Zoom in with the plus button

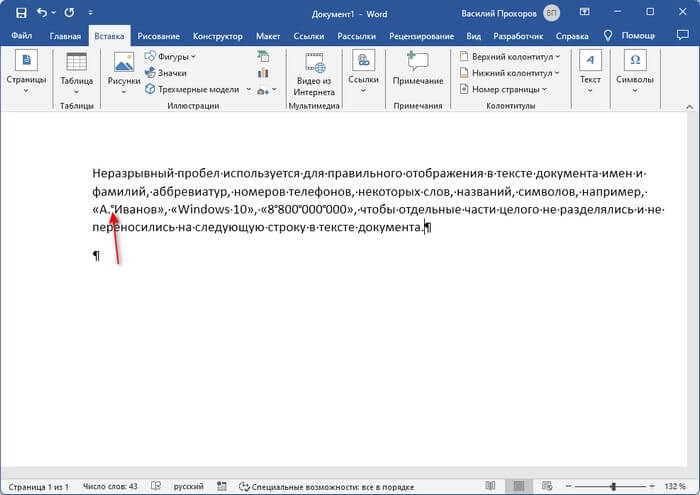click(x=652, y=486)
